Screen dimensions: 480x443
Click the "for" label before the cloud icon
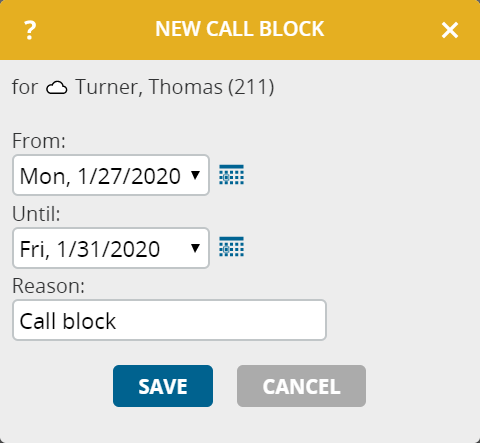(x=25, y=87)
